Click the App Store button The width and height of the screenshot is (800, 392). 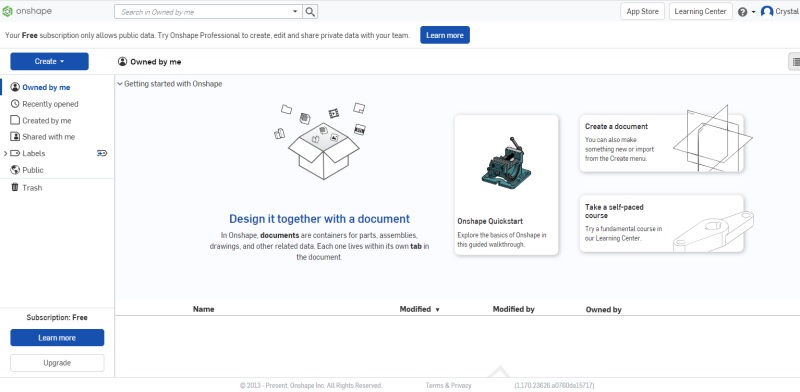(x=642, y=11)
